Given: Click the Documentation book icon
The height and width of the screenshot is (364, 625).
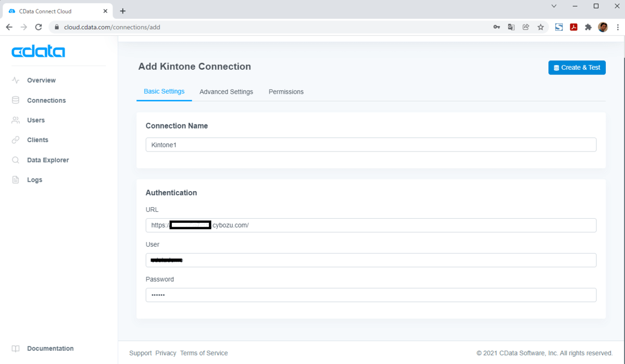Looking at the screenshot, I should point(16,348).
